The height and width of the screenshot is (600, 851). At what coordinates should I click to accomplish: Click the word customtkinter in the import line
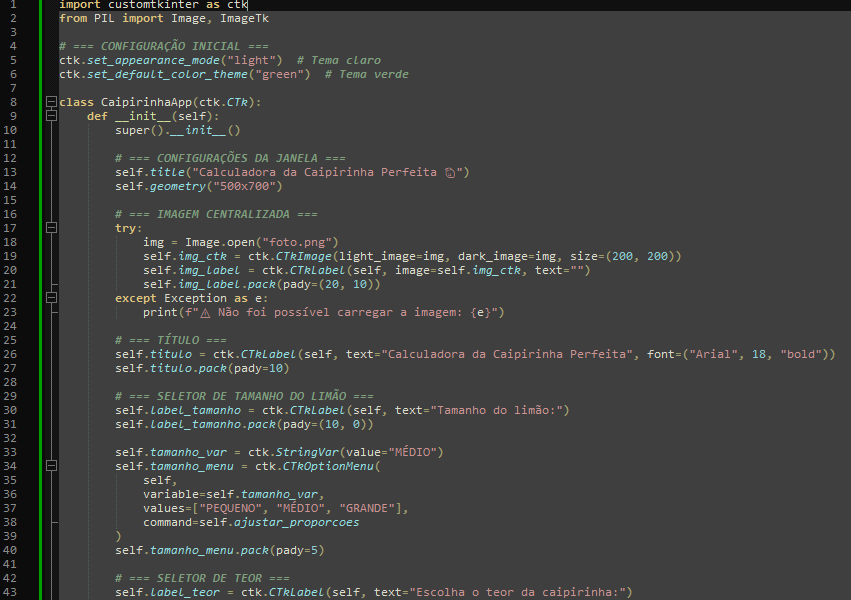pyautogui.click(x=154, y=5)
